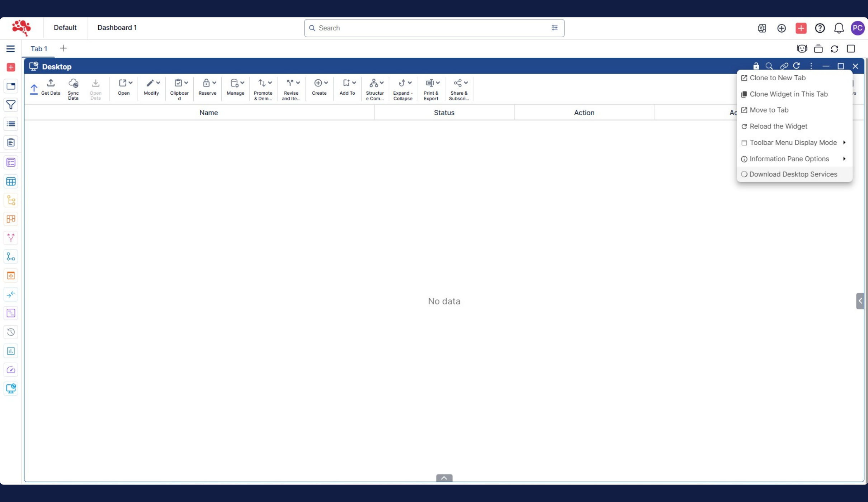Select Download Desktop Services option

point(793,174)
